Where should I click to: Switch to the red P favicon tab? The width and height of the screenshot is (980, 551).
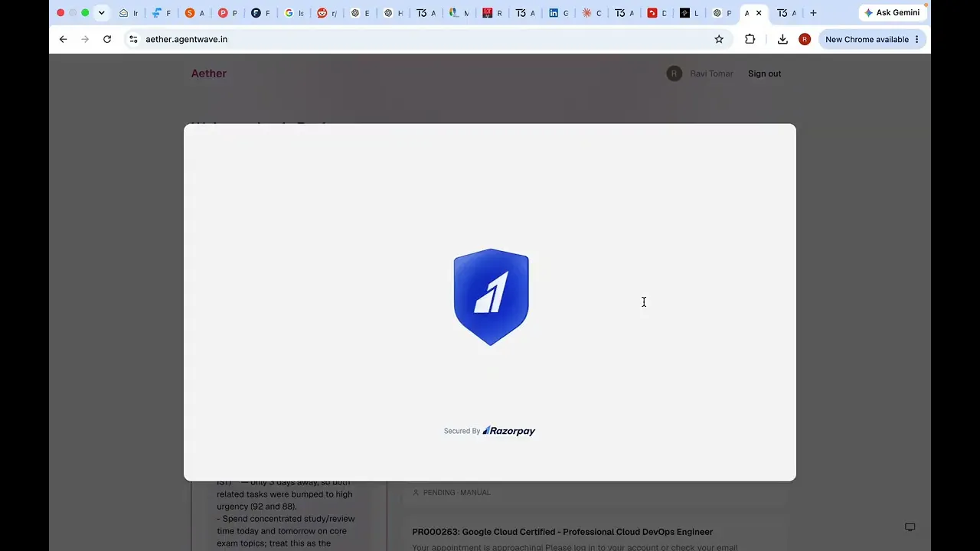(x=227, y=13)
